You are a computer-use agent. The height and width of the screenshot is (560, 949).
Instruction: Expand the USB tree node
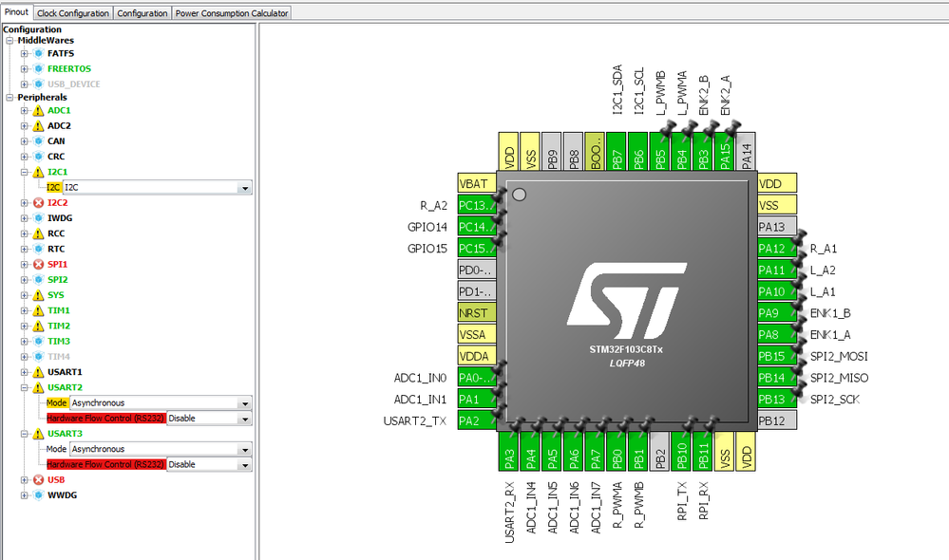point(24,479)
